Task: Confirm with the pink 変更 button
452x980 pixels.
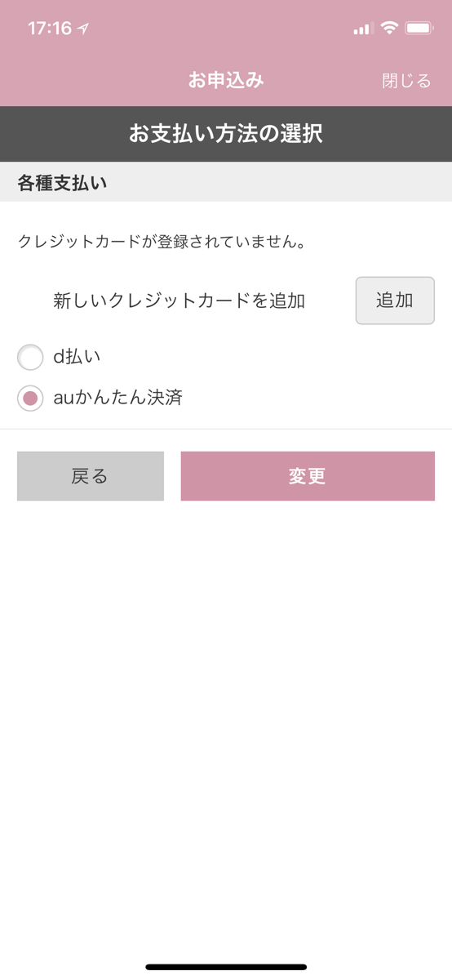Action: [x=308, y=476]
